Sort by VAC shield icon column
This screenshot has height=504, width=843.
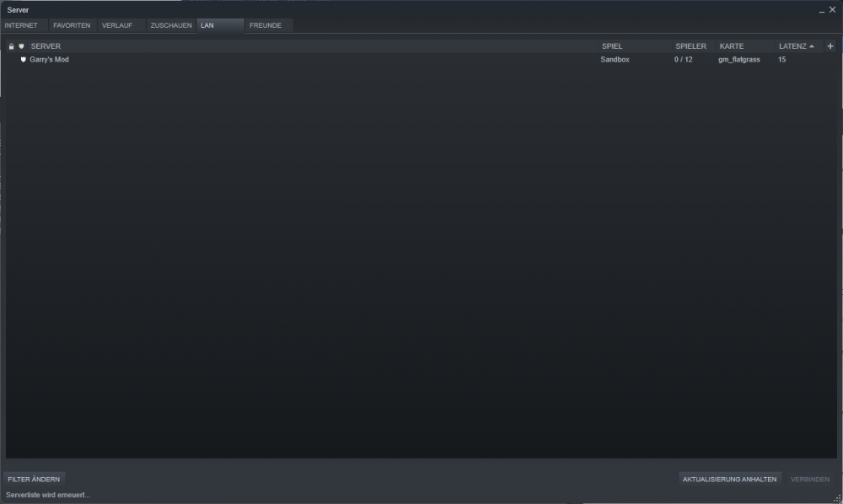(22, 46)
